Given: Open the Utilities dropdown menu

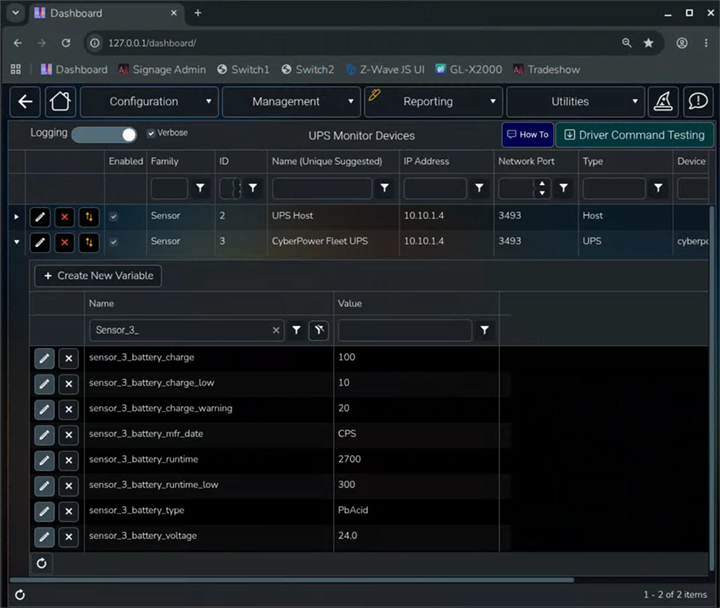Looking at the screenshot, I should click(x=576, y=101).
